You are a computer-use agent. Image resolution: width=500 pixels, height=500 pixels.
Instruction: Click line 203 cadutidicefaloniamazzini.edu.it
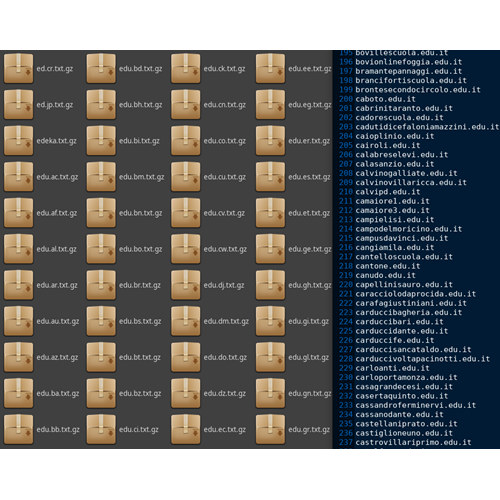[427, 127]
